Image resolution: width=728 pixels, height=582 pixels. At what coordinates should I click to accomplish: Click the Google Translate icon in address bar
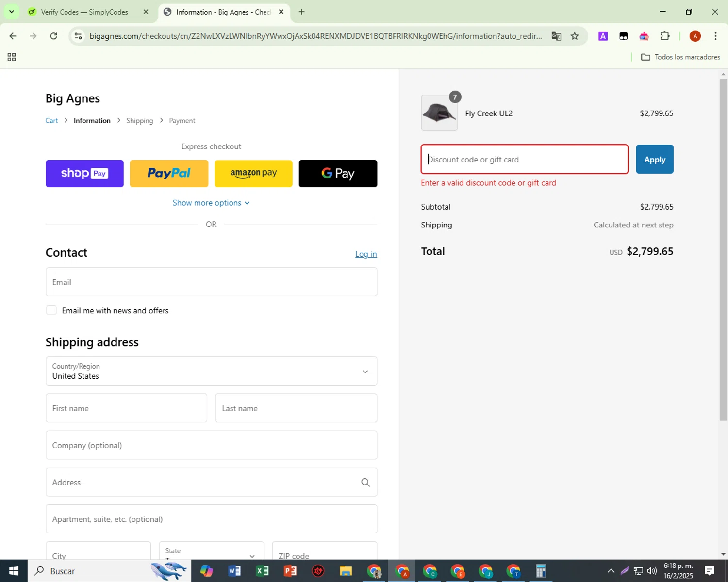(556, 36)
